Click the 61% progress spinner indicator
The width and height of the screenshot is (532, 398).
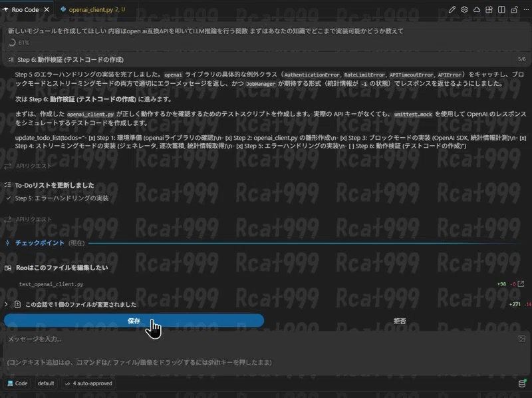12,43
